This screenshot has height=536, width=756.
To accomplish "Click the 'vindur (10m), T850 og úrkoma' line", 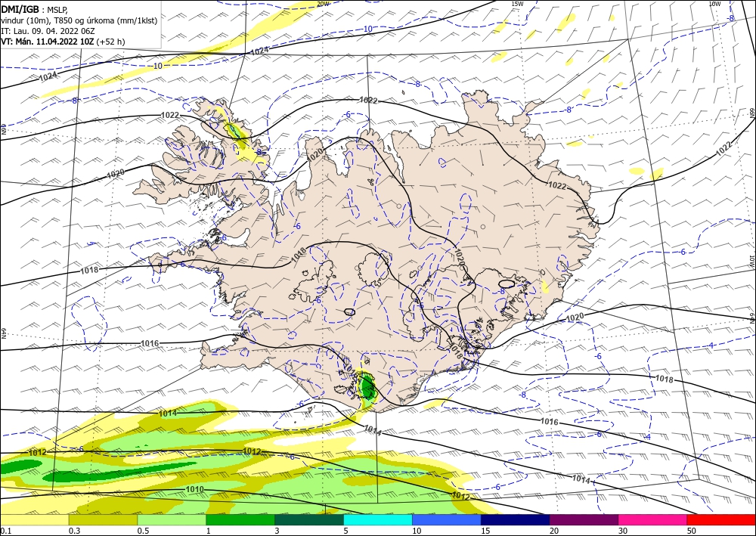I will click(79, 20).
